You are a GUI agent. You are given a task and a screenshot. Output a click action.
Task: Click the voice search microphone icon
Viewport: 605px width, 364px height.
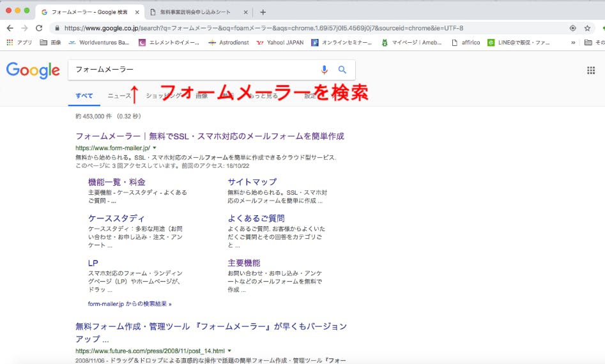[x=324, y=70]
